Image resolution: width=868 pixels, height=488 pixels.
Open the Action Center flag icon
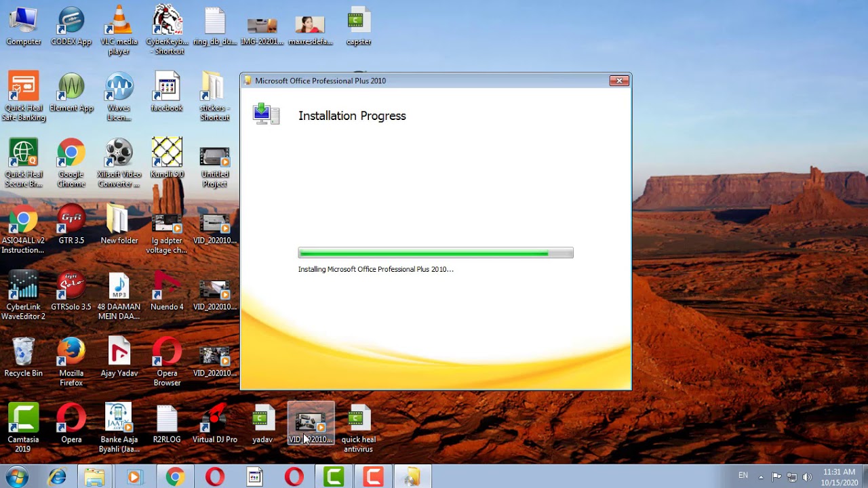(x=776, y=476)
